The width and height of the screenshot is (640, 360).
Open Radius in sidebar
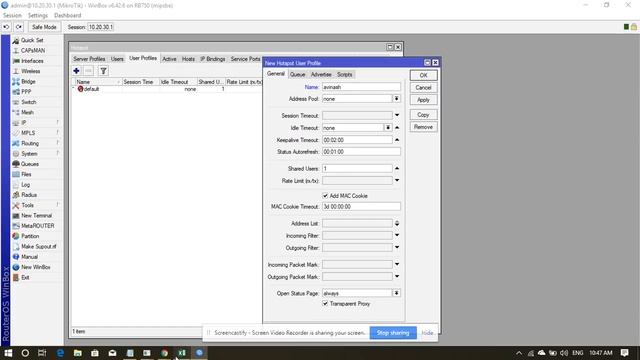[x=29, y=195]
